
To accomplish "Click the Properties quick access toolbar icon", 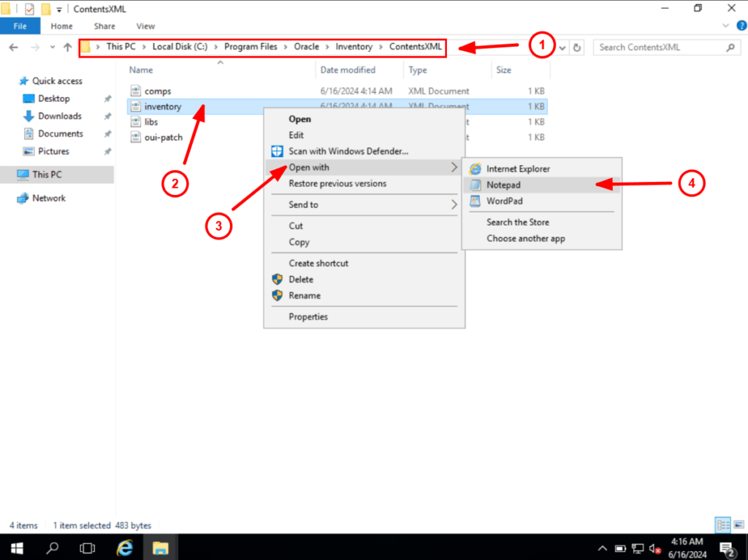I will pyautogui.click(x=29, y=9).
